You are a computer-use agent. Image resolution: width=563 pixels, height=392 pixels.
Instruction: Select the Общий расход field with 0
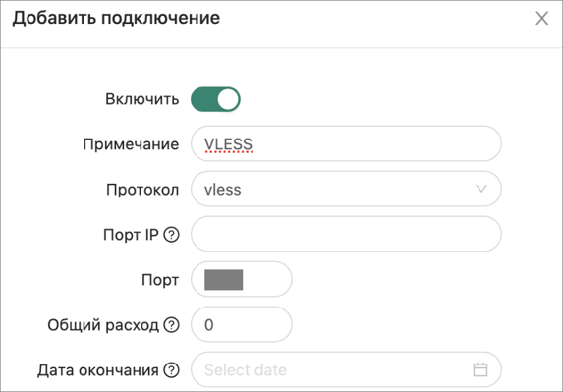(242, 324)
